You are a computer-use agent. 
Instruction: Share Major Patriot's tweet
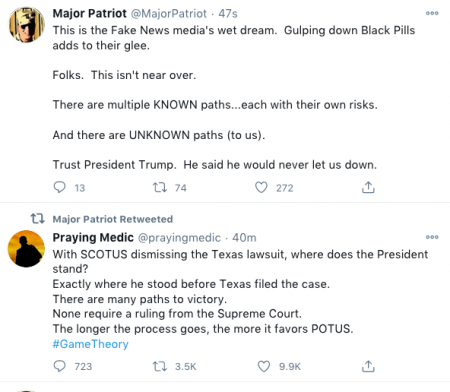(x=368, y=187)
